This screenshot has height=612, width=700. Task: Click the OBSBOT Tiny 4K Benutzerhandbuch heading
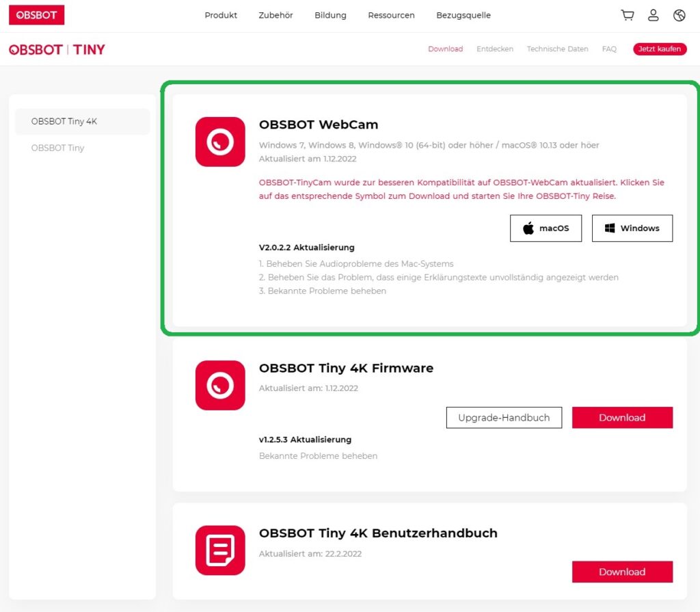(x=378, y=533)
